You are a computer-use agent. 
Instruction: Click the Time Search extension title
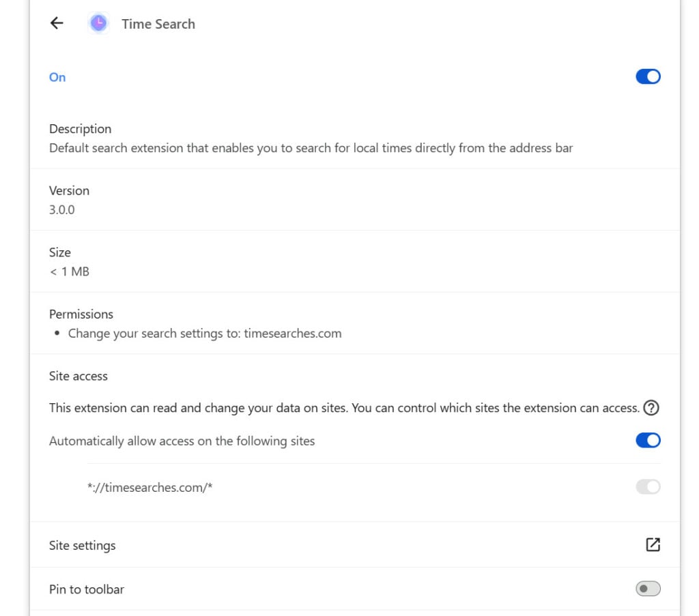[158, 24]
